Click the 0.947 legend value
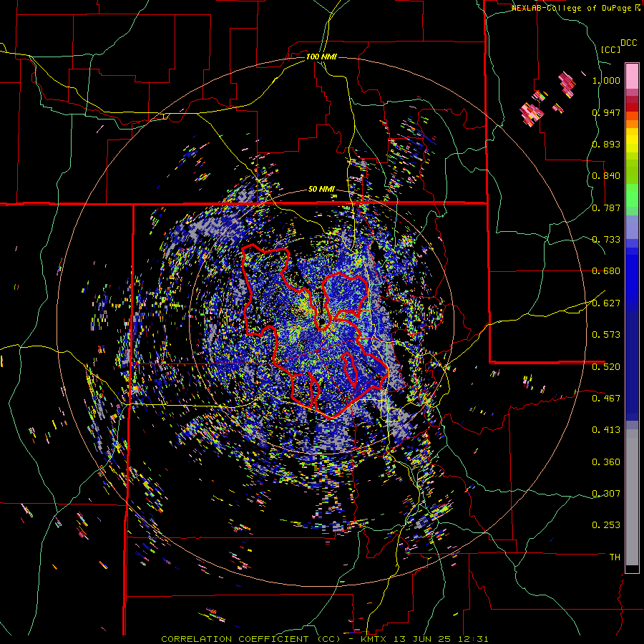 (606, 112)
